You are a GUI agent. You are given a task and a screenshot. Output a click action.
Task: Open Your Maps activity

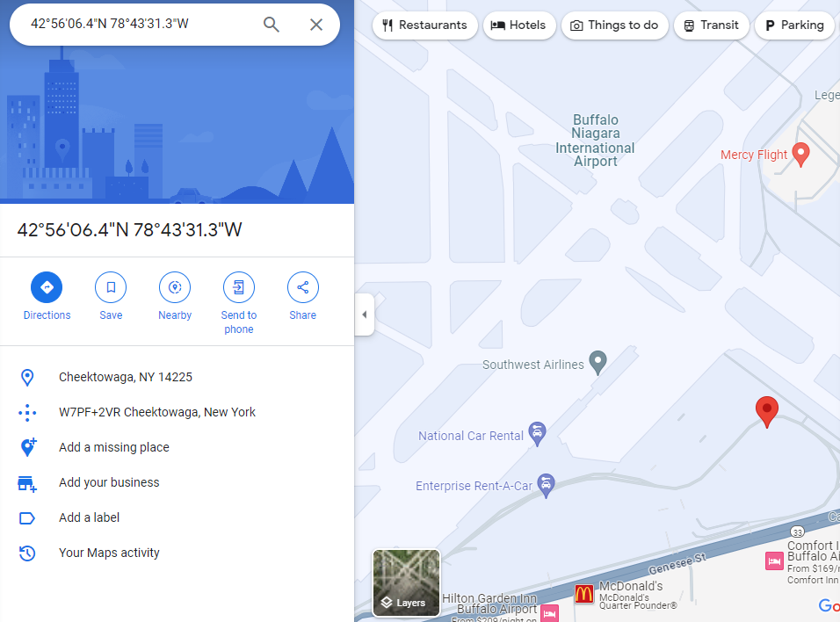click(177, 553)
